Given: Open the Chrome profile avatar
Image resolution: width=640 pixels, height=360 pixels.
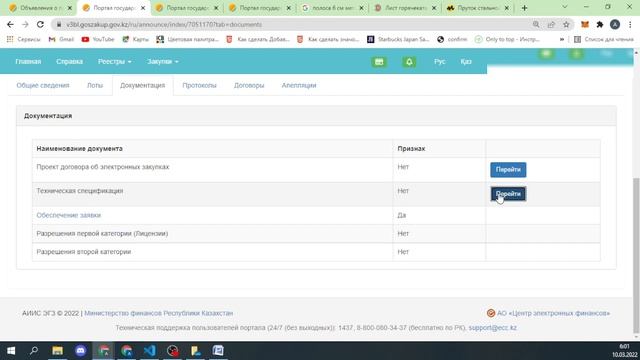Looking at the screenshot, I should point(615,24).
